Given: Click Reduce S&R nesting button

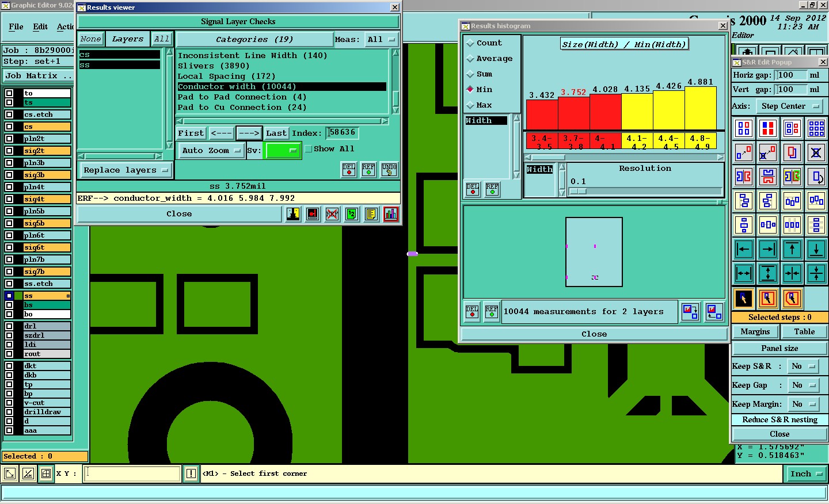Looking at the screenshot, I should tap(779, 419).
